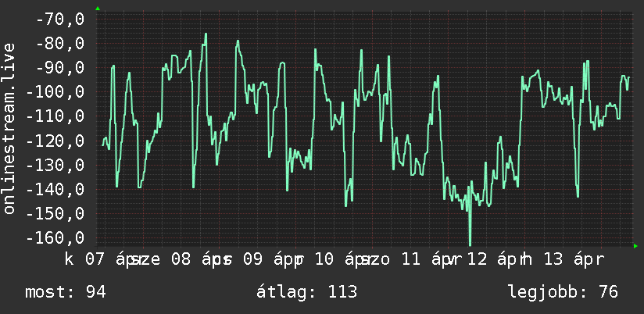Click the green arrow at x-axis end
This screenshot has width=644, height=314.
635,246
